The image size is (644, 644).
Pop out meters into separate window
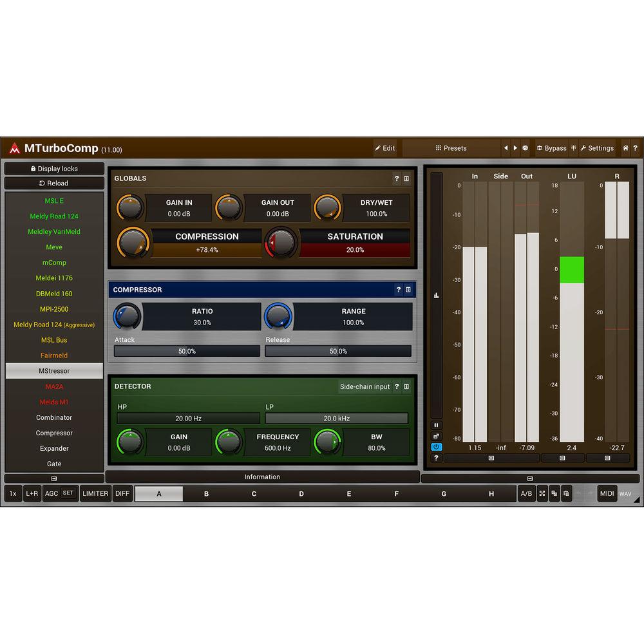click(x=436, y=436)
